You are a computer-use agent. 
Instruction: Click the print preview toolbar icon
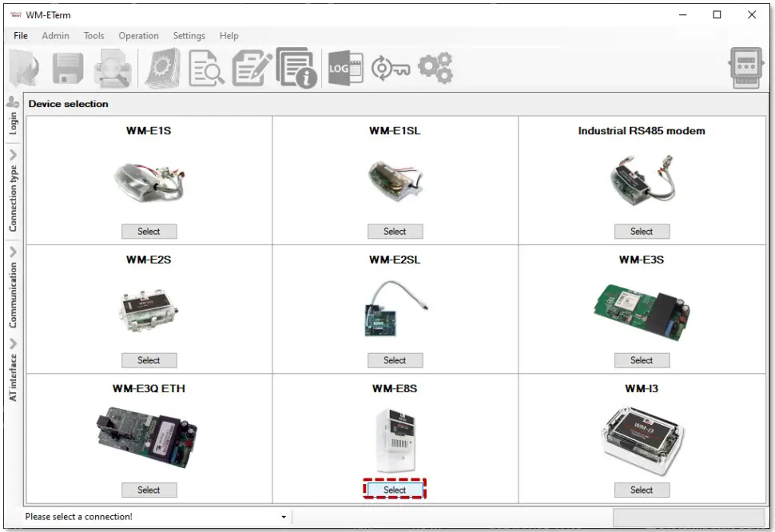pos(113,69)
